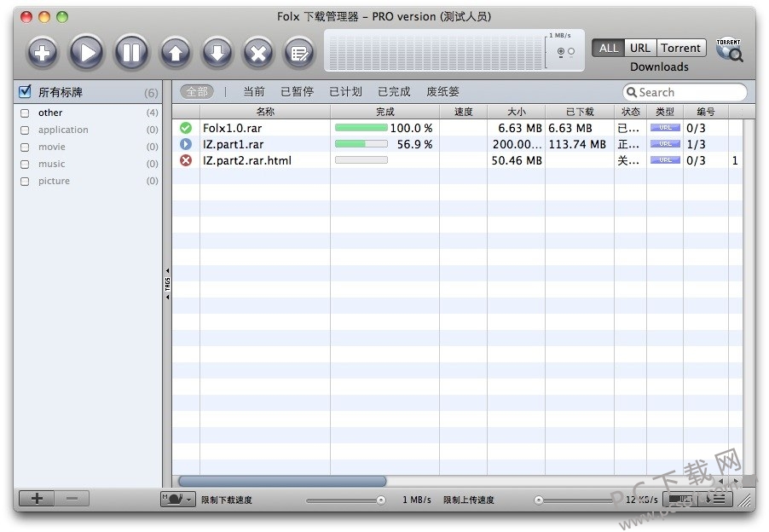Click into the Search field
The width and height of the screenshot is (769, 532).
(x=685, y=92)
